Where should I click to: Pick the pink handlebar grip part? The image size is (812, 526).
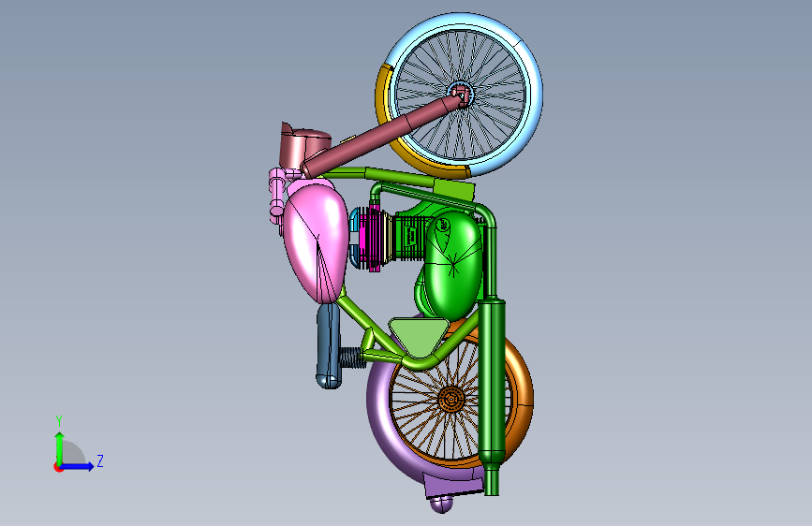click(277, 192)
